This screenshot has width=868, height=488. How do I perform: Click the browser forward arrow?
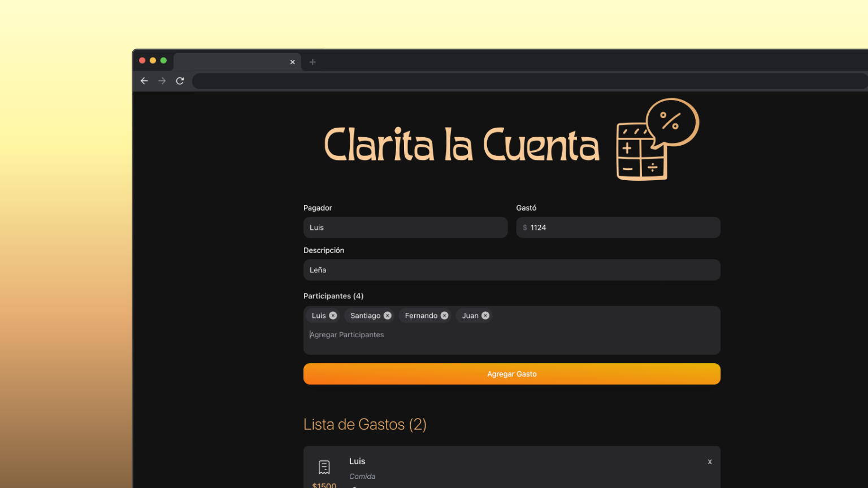pos(162,81)
